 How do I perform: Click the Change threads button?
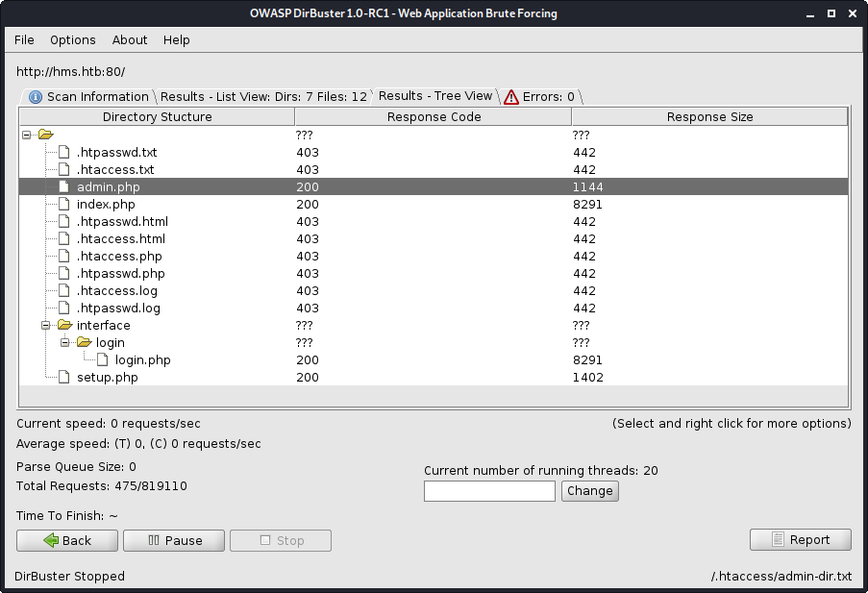click(x=589, y=491)
